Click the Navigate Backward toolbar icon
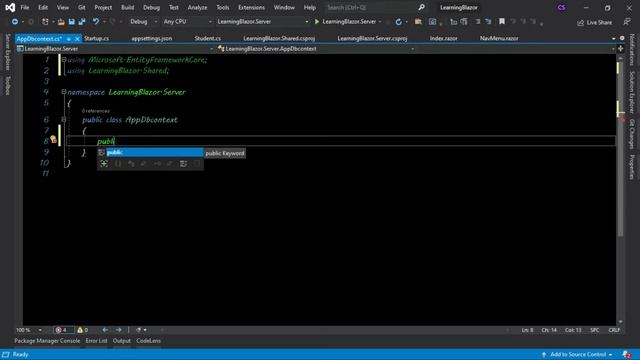Image resolution: width=640 pixels, height=360 pixels. (x=15, y=22)
